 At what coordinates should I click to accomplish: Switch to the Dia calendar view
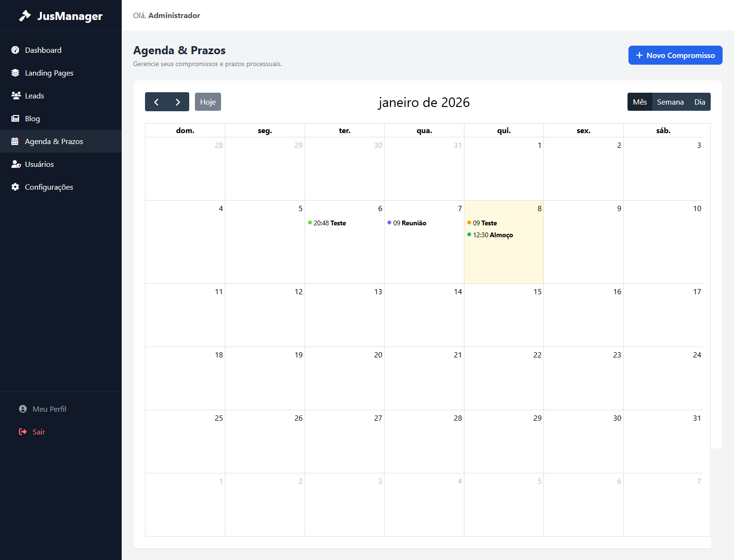click(x=699, y=102)
